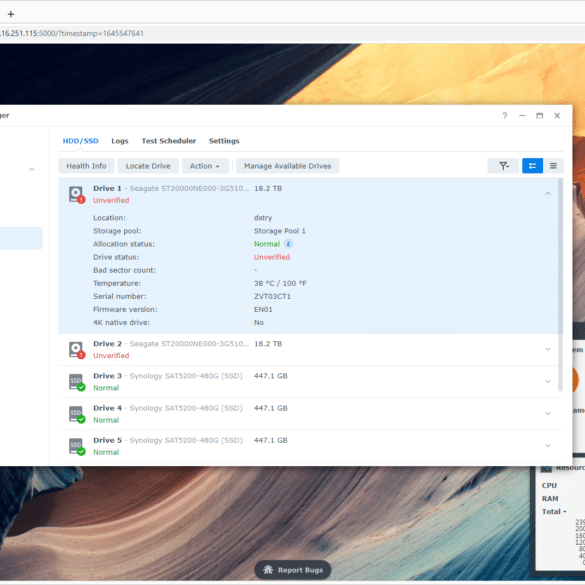Click the Report Bugs button

tap(293, 570)
